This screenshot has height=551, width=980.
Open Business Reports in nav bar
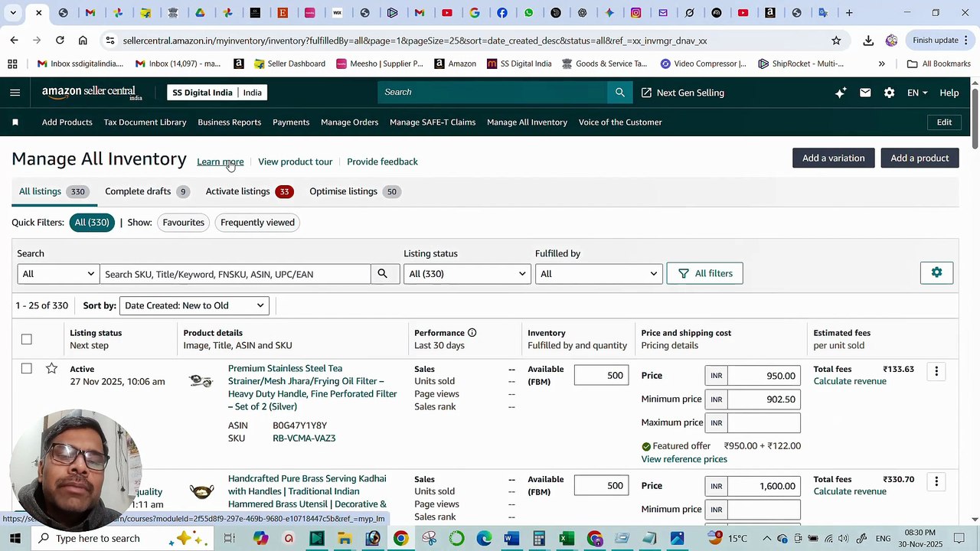coord(230,122)
